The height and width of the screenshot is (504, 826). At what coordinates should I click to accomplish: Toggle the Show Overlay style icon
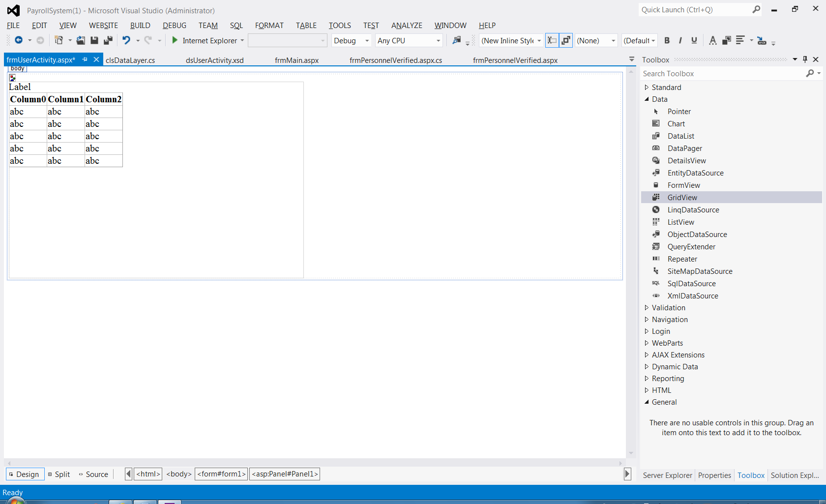552,40
